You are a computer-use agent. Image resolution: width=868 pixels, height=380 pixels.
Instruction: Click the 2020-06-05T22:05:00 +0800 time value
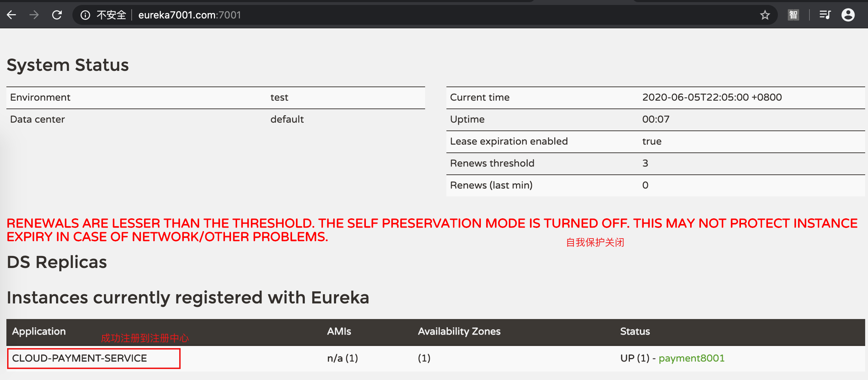click(x=712, y=97)
